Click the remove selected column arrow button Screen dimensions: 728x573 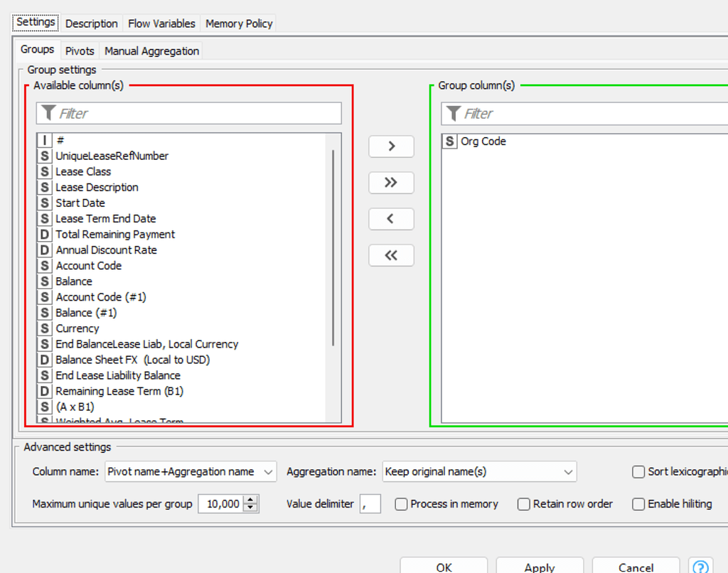(x=391, y=219)
